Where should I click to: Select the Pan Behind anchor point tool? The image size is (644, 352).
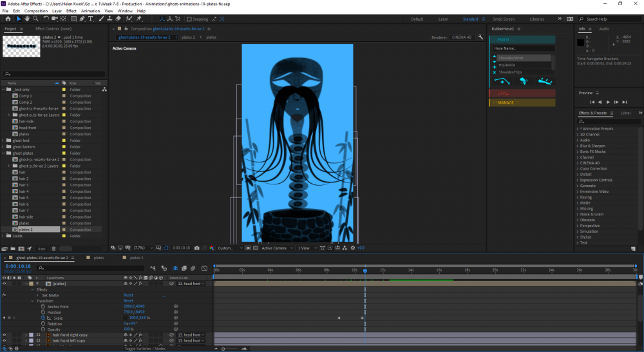63,19
